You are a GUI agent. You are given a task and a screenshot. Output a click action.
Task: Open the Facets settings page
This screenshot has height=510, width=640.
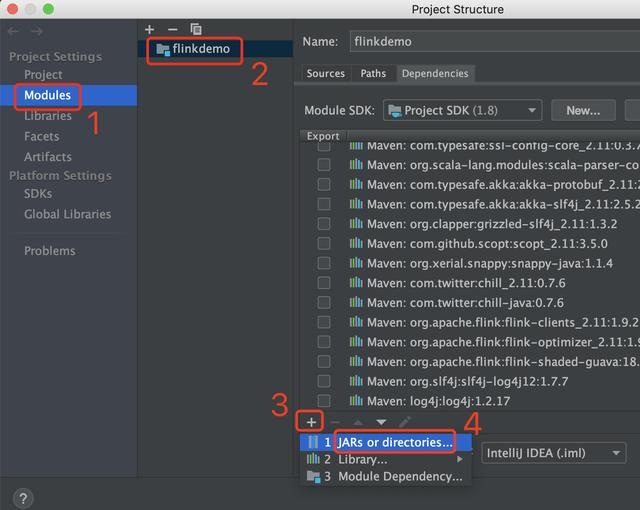pos(42,136)
